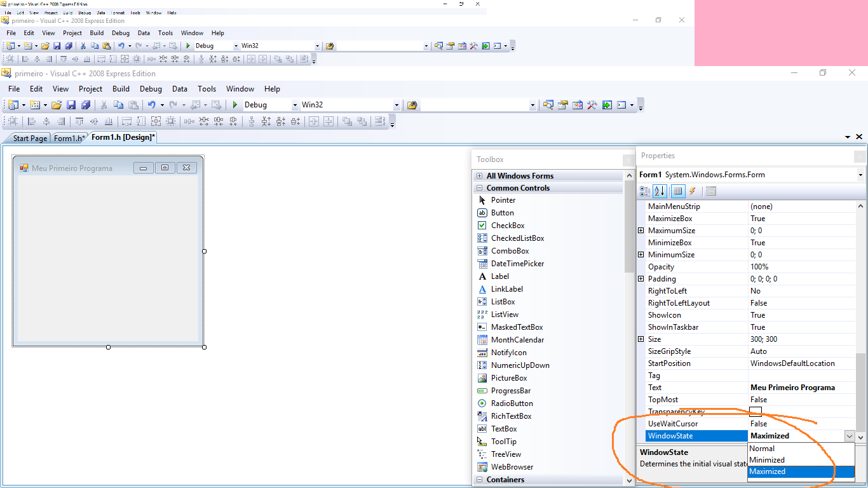The height and width of the screenshot is (488, 868).
Task: Switch Properties panel to Categorized view
Action: coord(645,191)
